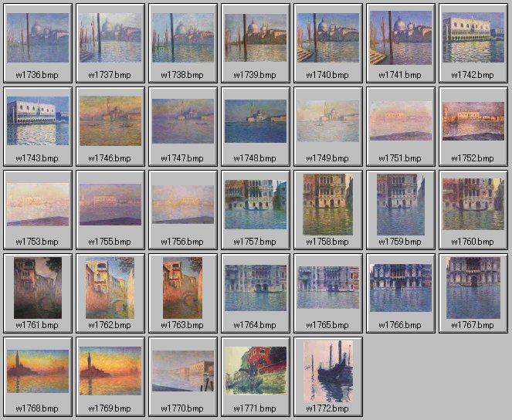512x420 pixels.
Task: Select the w1746.bmp painting thumbnail
Action: (x=110, y=120)
